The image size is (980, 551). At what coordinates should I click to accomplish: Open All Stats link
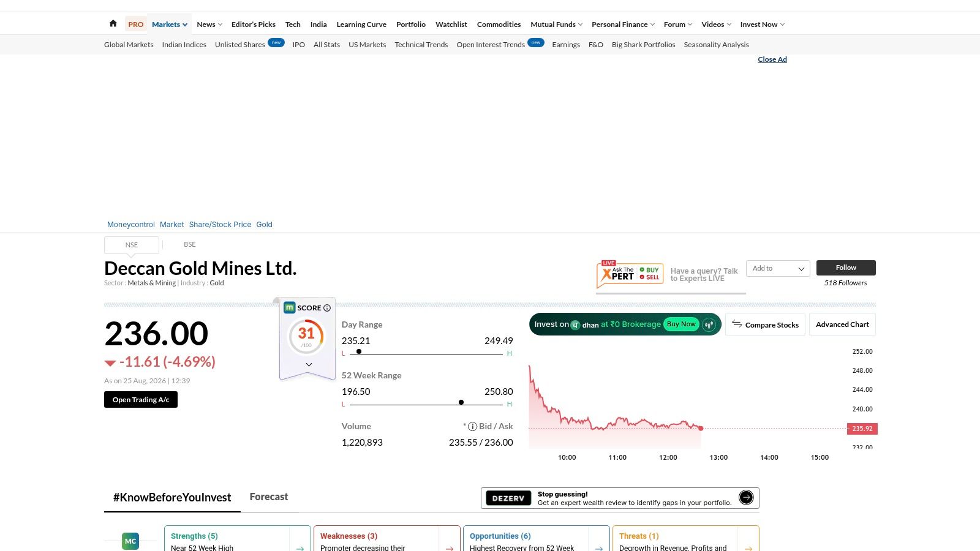326,45
